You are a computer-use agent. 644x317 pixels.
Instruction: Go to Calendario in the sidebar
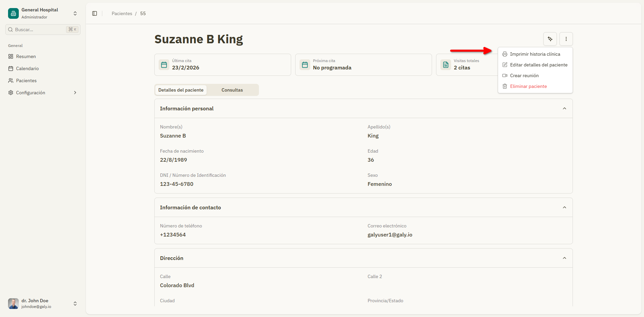[27, 68]
